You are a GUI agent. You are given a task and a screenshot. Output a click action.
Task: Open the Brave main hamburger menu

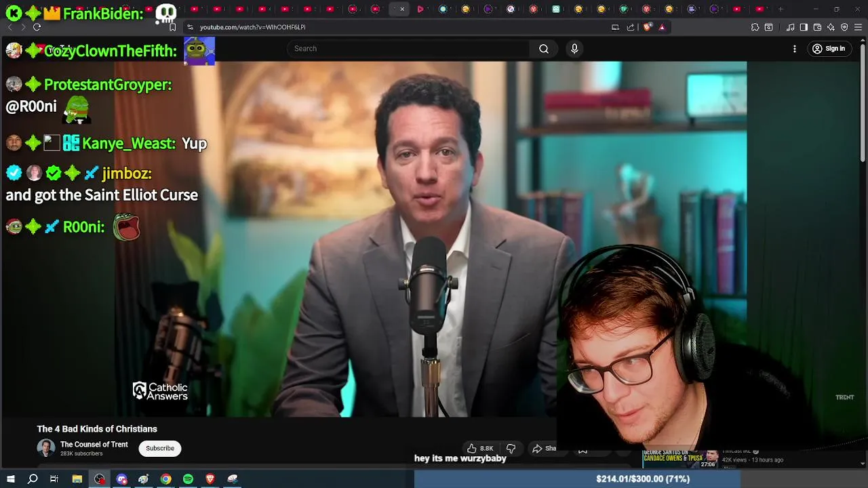(x=858, y=27)
